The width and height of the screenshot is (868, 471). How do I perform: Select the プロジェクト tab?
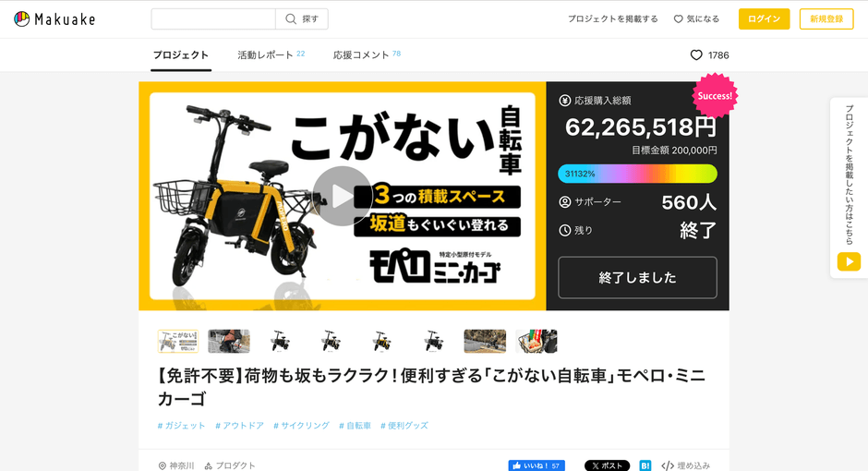tap(181, 55)
